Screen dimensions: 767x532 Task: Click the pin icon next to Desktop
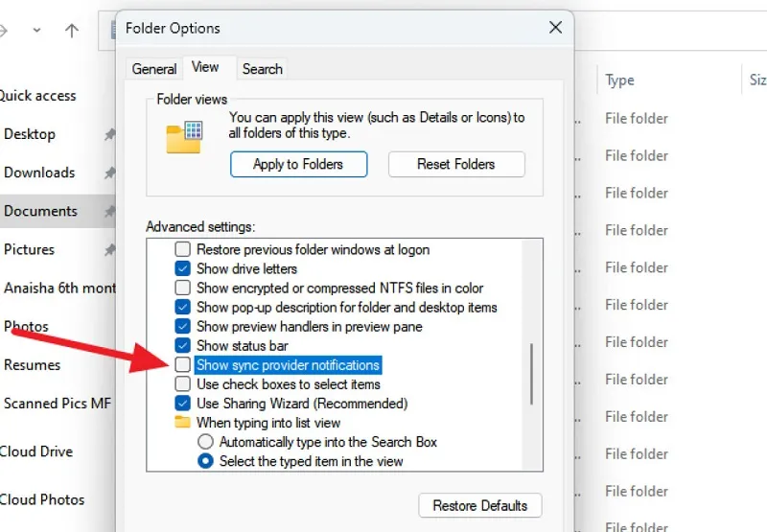[x=110, y=134]
